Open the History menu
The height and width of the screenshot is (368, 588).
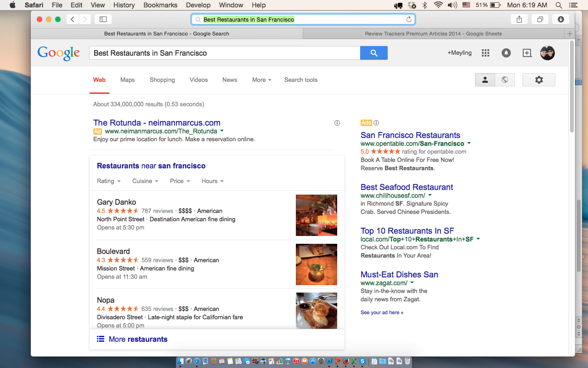[x=124, y=5]
